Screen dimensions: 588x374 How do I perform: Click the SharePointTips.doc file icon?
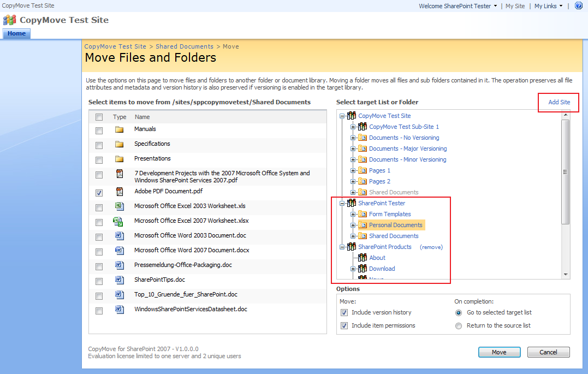click(x=119, y=280)
